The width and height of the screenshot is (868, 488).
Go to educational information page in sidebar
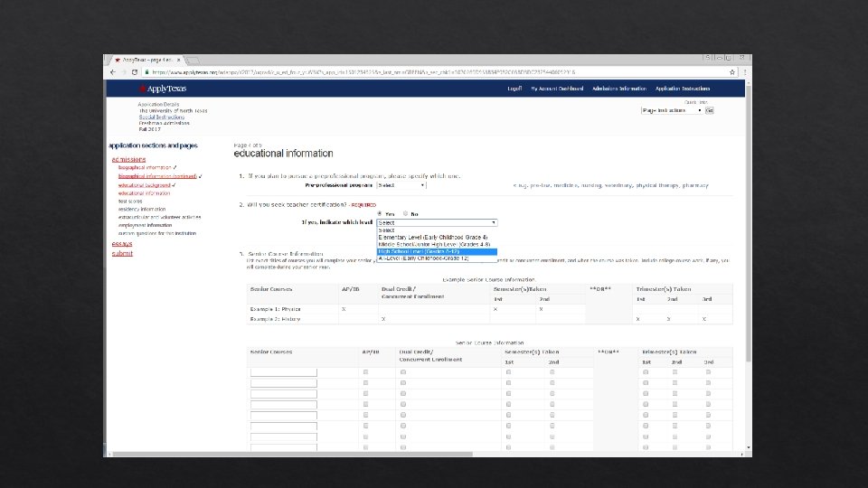(x=144, y=193)
